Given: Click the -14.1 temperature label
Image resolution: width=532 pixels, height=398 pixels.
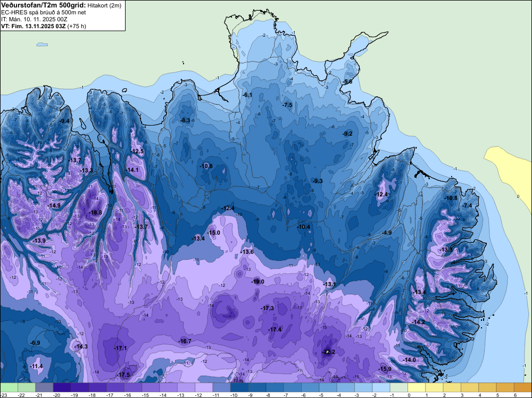Looking at the screenshot, I should [x=132, y=170].
